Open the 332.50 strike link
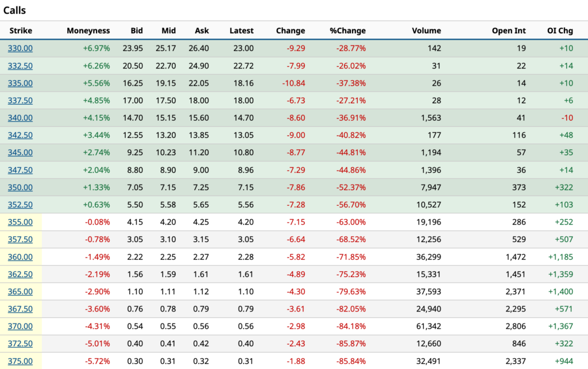588x369 pixels. click(20, 66)
